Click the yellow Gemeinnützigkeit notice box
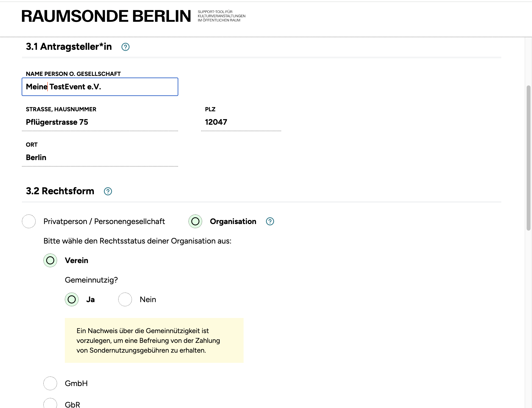Screen dimensions: 532x408 pos(154,340)
